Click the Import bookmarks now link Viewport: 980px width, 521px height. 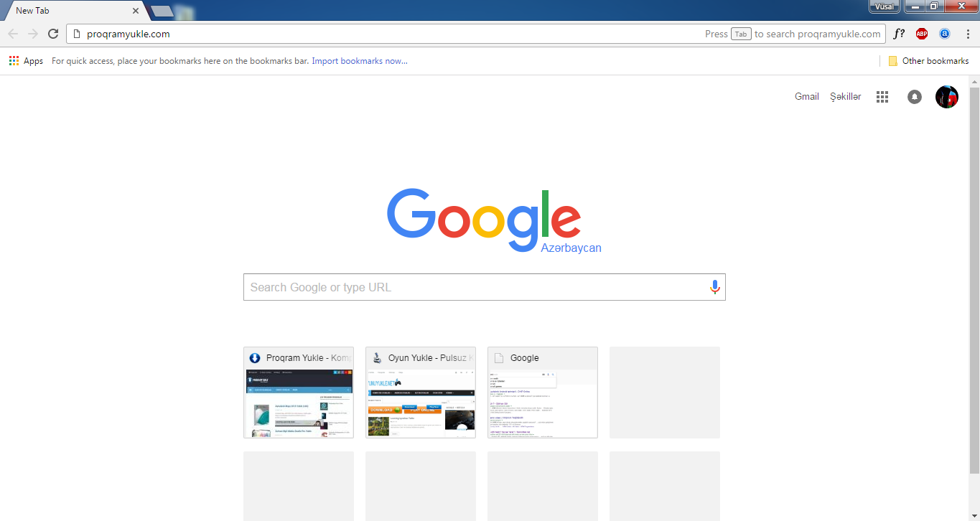click(359, 60)
